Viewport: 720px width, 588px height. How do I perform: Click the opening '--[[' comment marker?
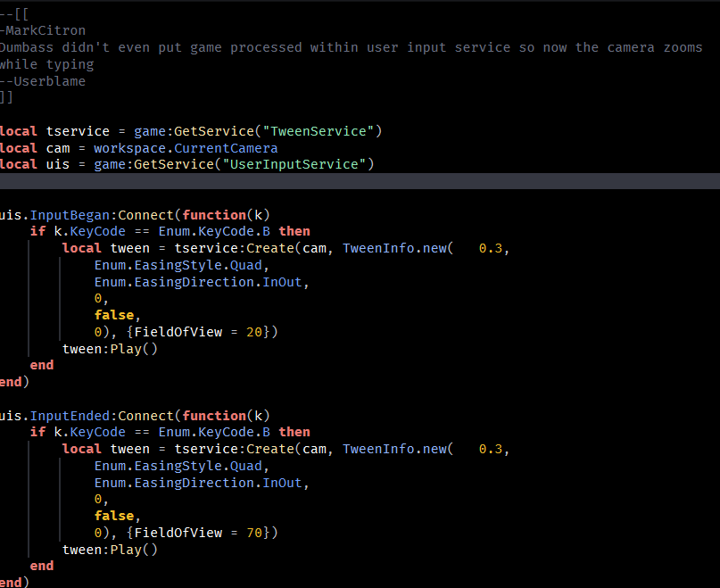(14, 14)
